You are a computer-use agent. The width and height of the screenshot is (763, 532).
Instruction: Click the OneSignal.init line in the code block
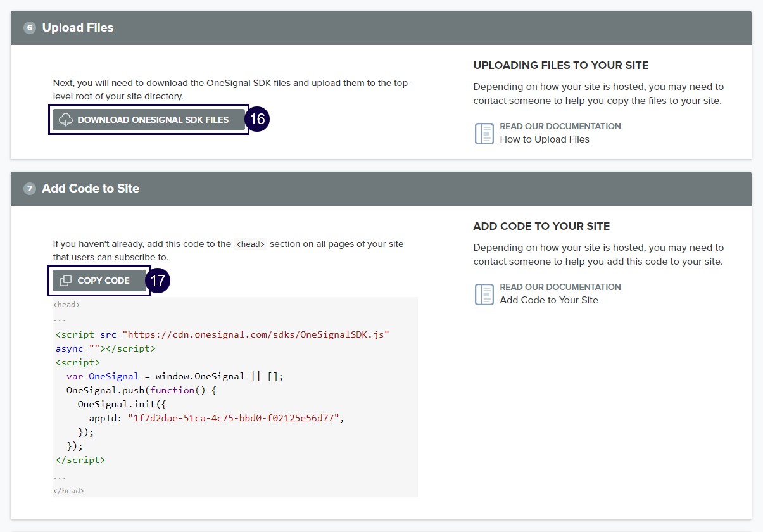(122, 404)
